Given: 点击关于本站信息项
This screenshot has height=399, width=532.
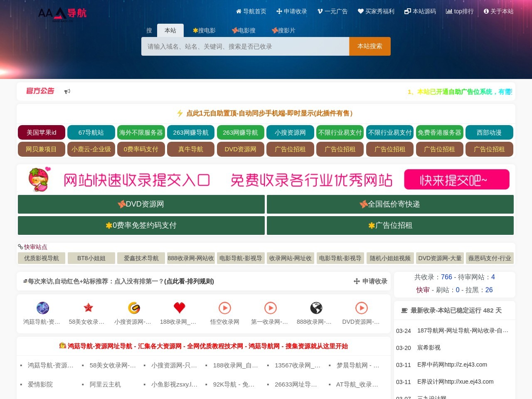Looking at the screenshot, I should tap(498, 12).
